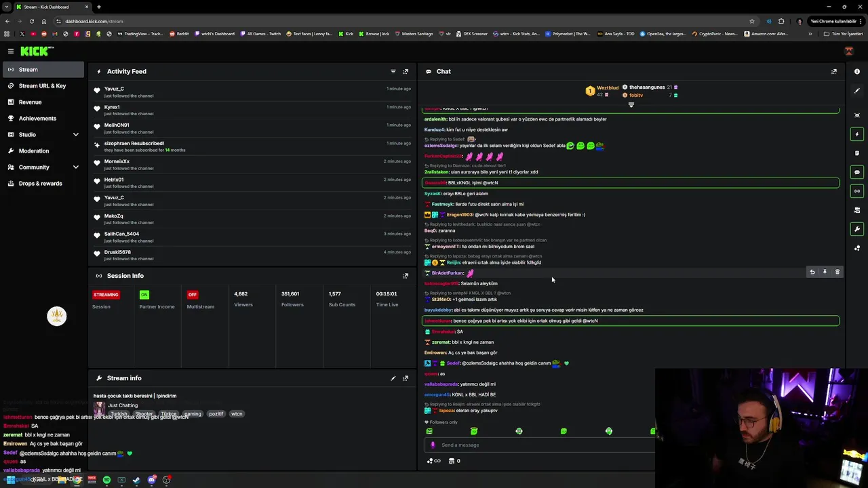868x488 pixels.
Task: Click the info icon on the right rail
Action: [x=857, y=71]
